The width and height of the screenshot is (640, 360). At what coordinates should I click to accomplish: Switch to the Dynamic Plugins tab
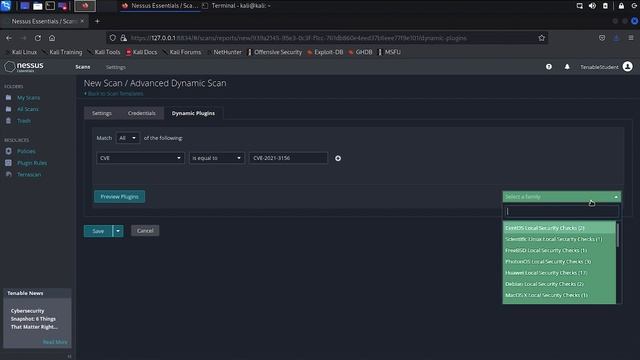[x=193, y=113]
